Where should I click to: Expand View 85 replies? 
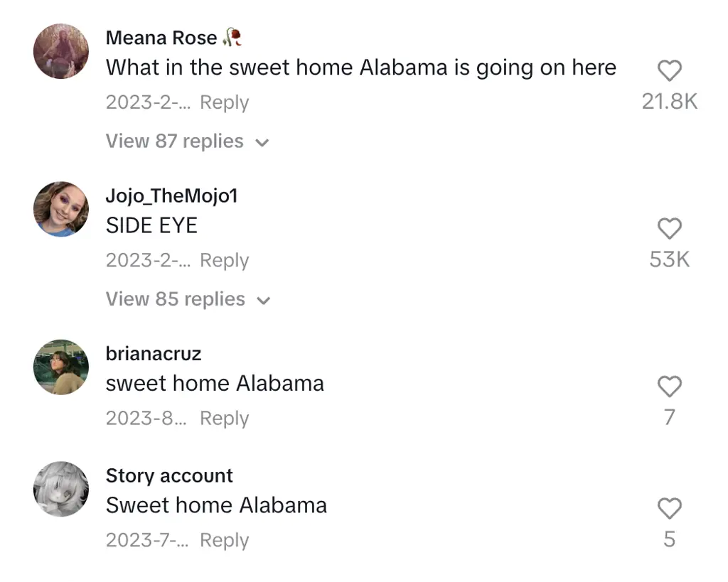[x=175, y=299]
